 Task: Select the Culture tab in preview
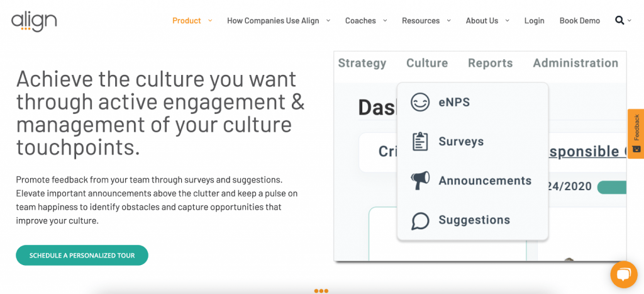[x=427, y=63]
